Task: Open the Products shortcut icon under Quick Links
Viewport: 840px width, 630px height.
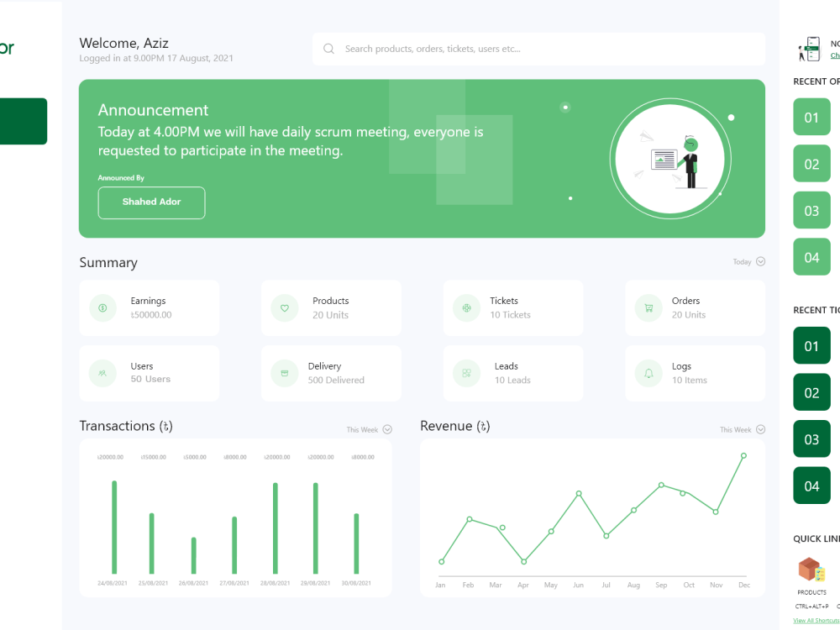Action: click(x=811, y=570)
